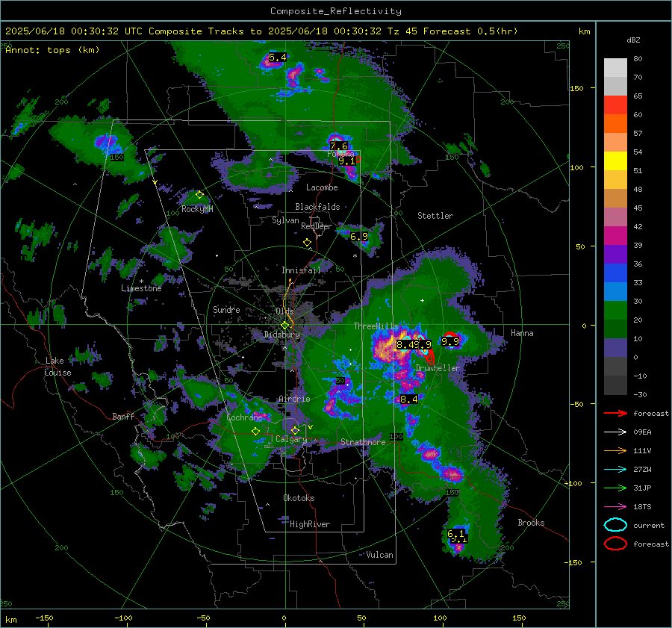Click the Banff city label
This screenshot has height=628, width=672.
(123, 417)
